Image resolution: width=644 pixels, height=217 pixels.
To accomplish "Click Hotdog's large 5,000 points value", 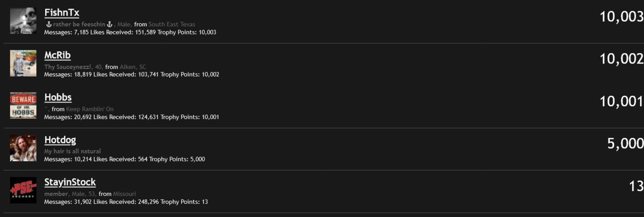I will [x=625, y=144].
